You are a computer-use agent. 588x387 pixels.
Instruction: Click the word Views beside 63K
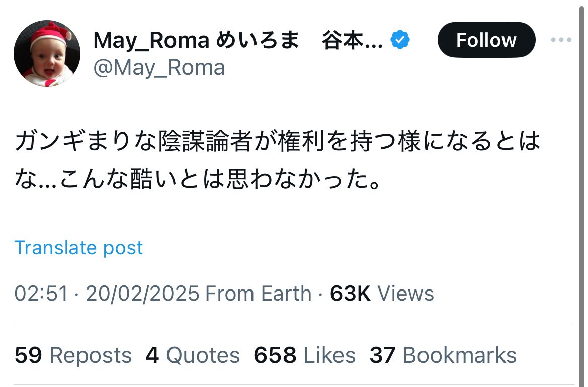405,294
